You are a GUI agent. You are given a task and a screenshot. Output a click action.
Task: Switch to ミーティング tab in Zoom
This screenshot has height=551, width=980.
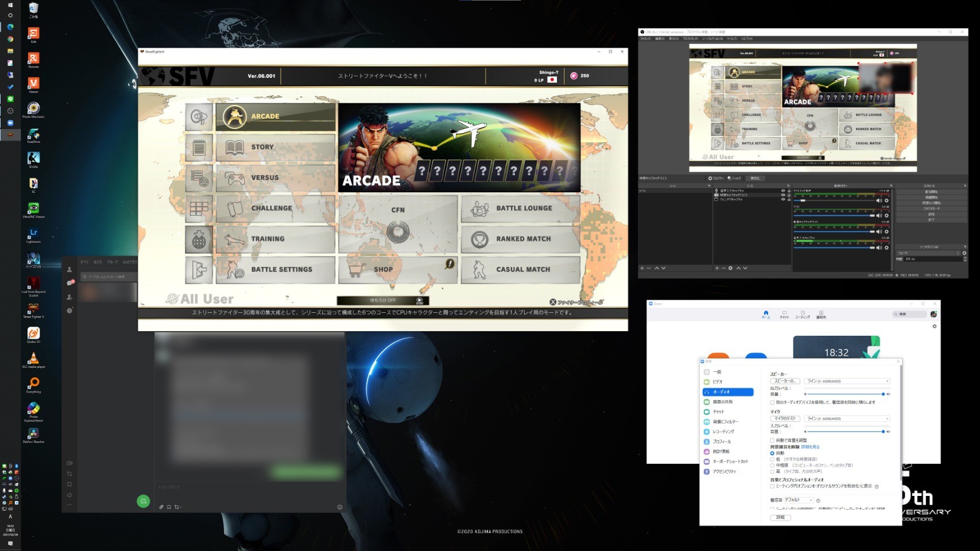coord(803,315)
